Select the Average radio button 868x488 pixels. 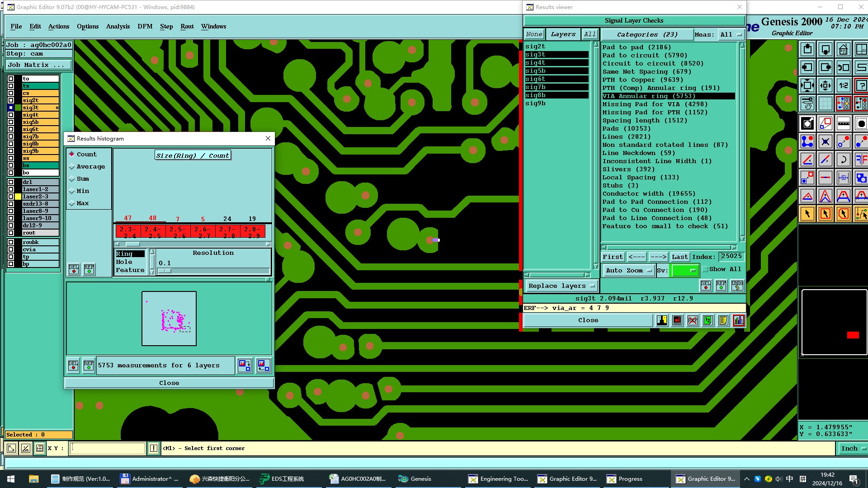(72, 167)
